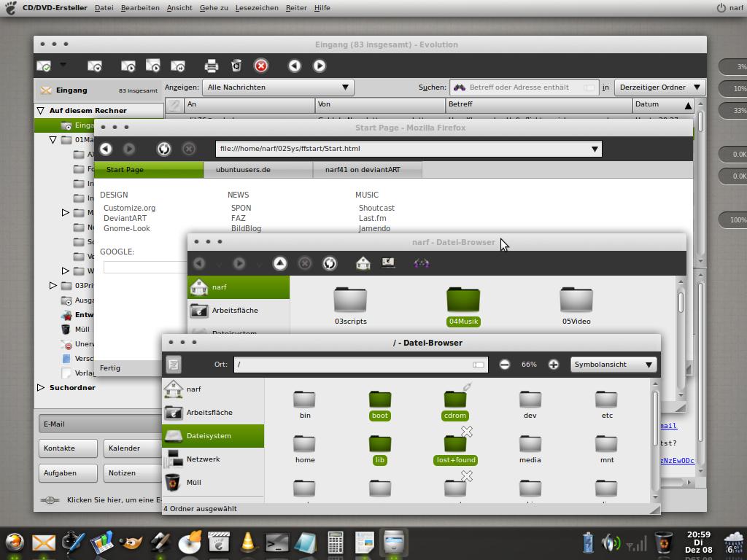747x560 pixels.
Task: Select Müll folder in Evolution tree
Action: [x=82, y=329]
